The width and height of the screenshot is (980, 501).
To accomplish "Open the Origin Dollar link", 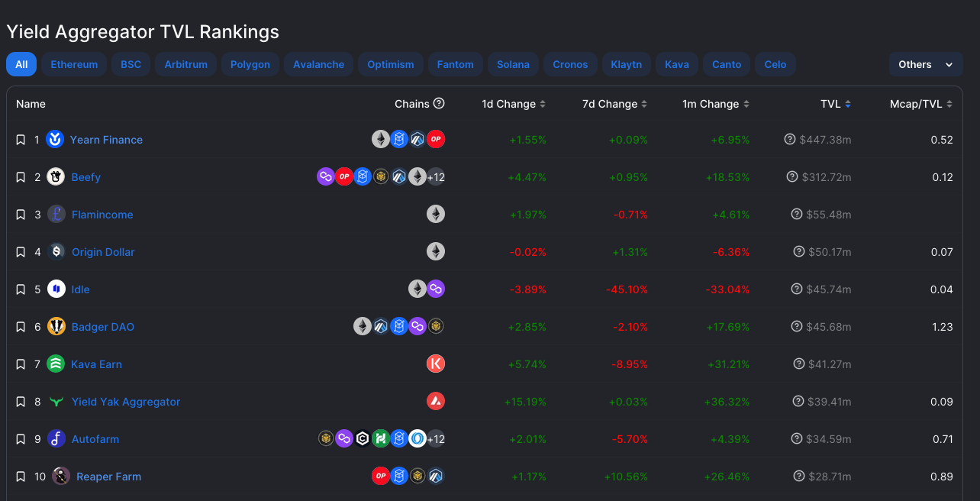I will point(103,252).
